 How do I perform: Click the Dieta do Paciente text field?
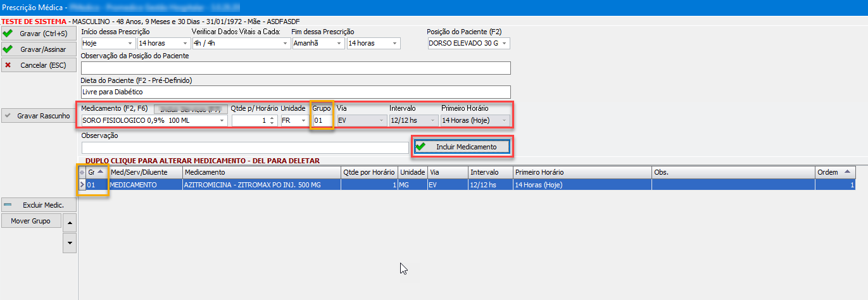[295, 92]
